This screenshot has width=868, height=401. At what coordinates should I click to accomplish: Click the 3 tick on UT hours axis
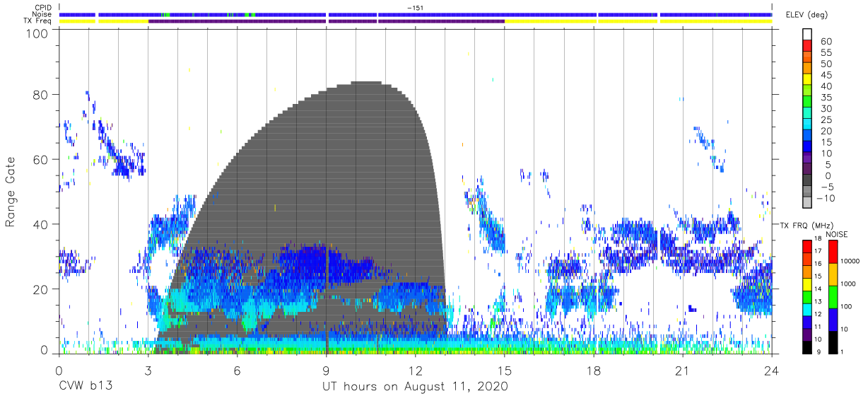pyautogui.click(x=148, y=371)
